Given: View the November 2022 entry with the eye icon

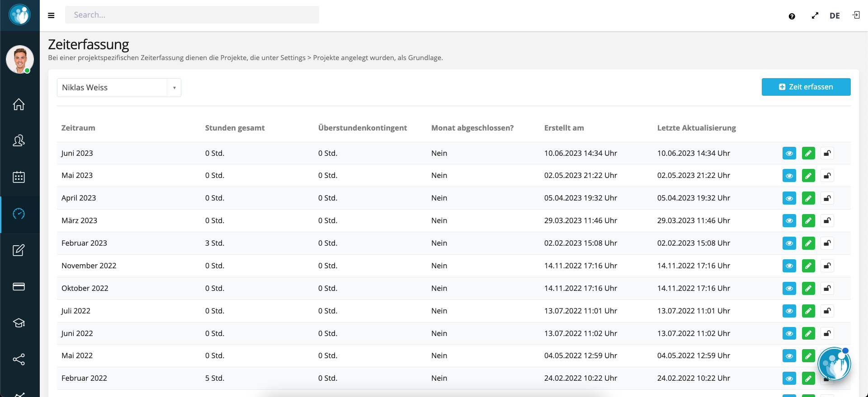Looking at the screenshot, I should [x=789, y=266].
